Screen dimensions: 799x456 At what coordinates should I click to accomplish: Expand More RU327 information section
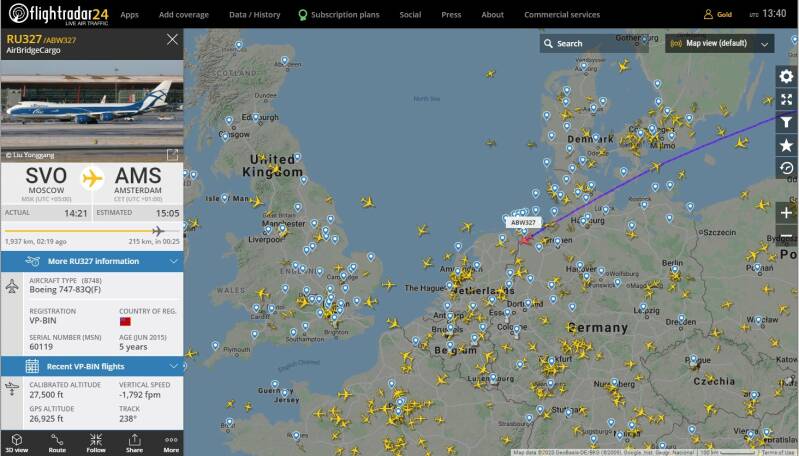[92, 261]
